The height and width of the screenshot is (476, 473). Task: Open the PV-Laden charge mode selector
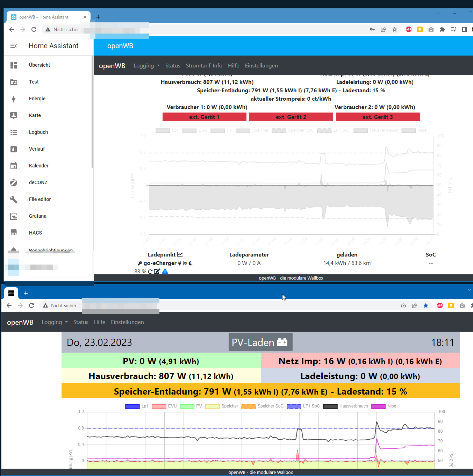point(260,342)
